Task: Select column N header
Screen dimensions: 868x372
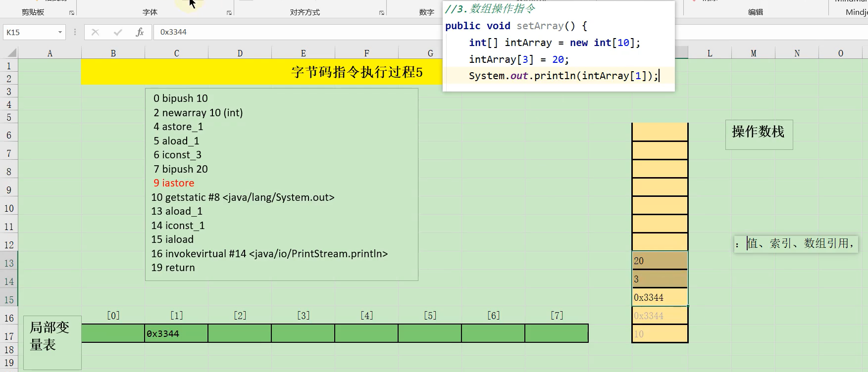Action: pos(797,53)
